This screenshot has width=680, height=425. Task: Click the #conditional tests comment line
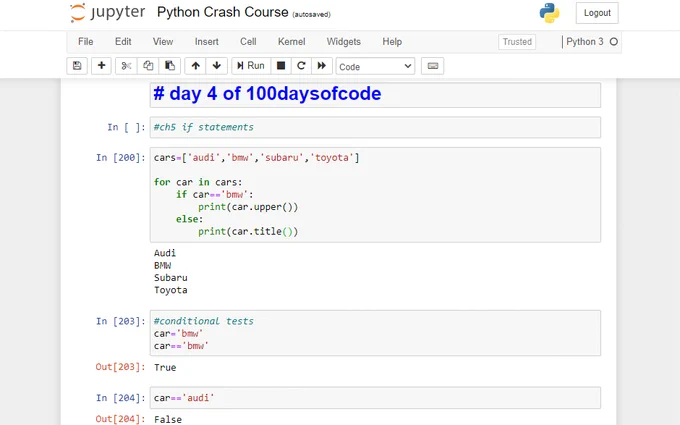pos(203,321)
